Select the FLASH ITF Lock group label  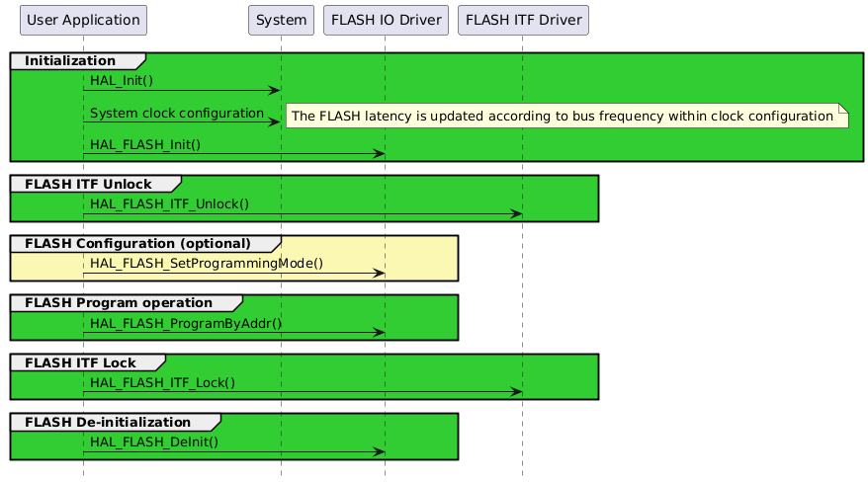point(80,363)
